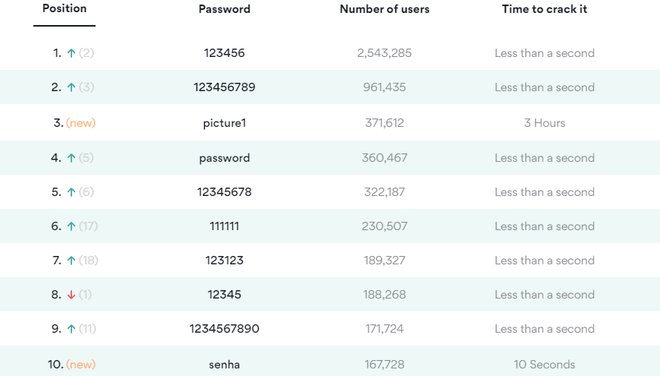The width and height of the screenshot is (660, 376).
Task: Select the 1234567890 password cell
Action: (x=224, y=328)
